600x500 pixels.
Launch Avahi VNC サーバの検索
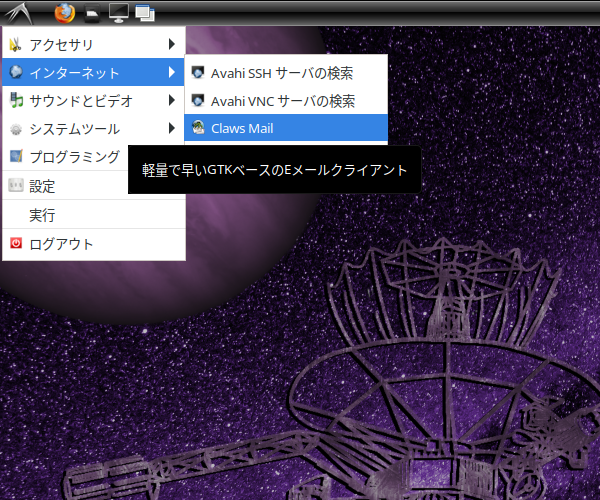(x=286, y=101)
